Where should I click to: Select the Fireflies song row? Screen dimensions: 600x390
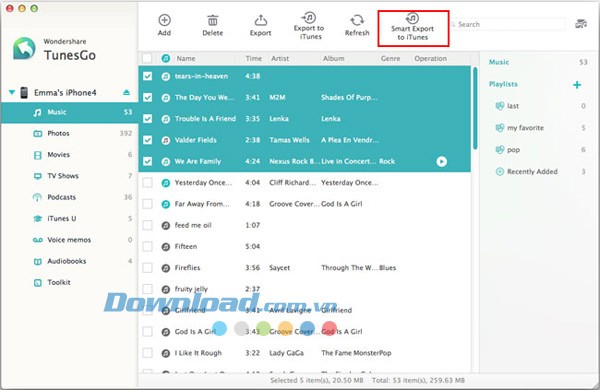(x=305, y=268)
